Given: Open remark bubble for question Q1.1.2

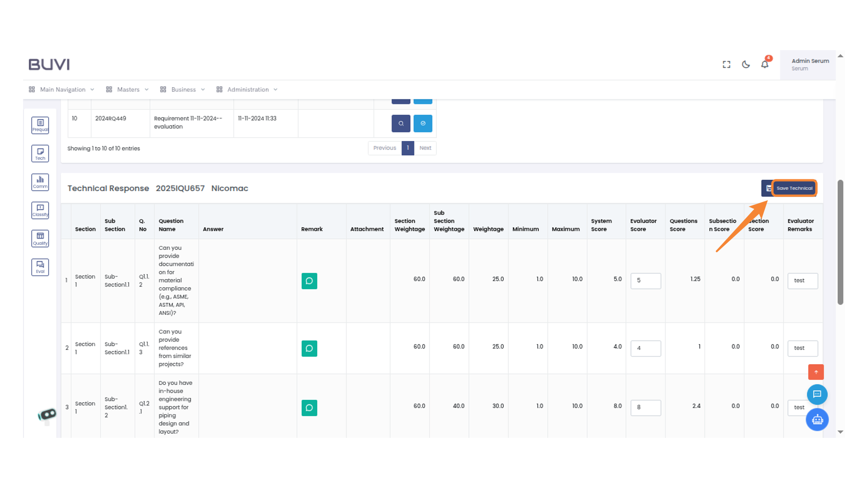Looking at the screenshot, I should (x=309, y=281).
